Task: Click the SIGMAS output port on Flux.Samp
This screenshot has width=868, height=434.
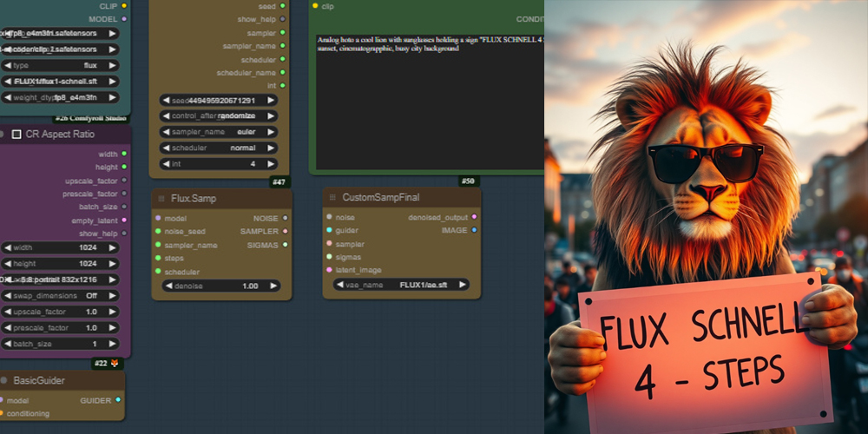Action: 285,245
